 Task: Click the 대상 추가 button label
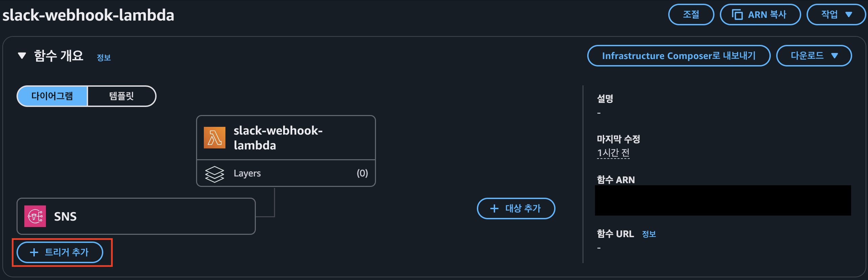(x=523, y=208)
